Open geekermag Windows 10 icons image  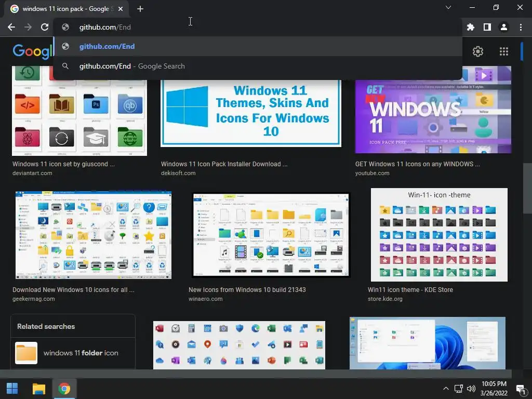(x=94, y=235)
